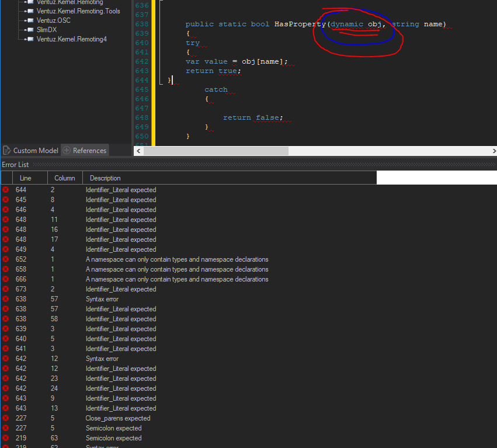Select the namespace error on line 658
This screenshot has height=448, width=497.
click(x=177, y=269)
